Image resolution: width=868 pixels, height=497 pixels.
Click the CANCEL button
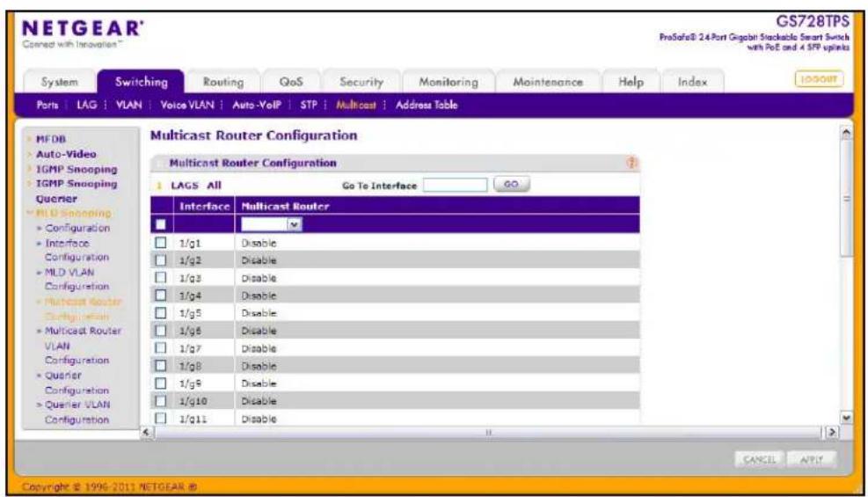pos(760,459)
